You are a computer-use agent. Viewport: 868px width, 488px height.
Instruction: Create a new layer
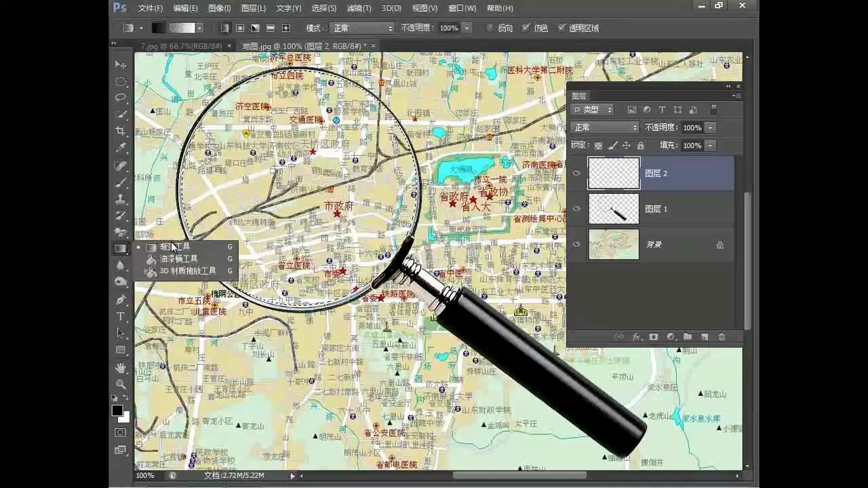point(705,337)
